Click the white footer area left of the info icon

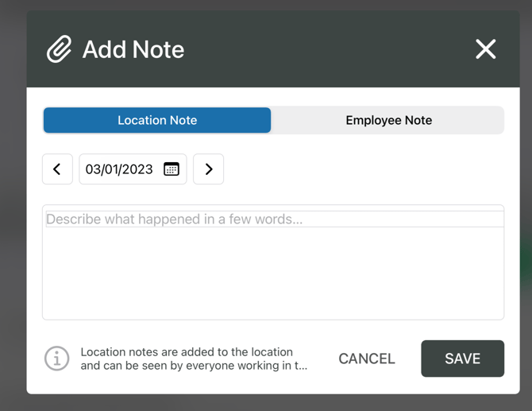tap(35, 359)
